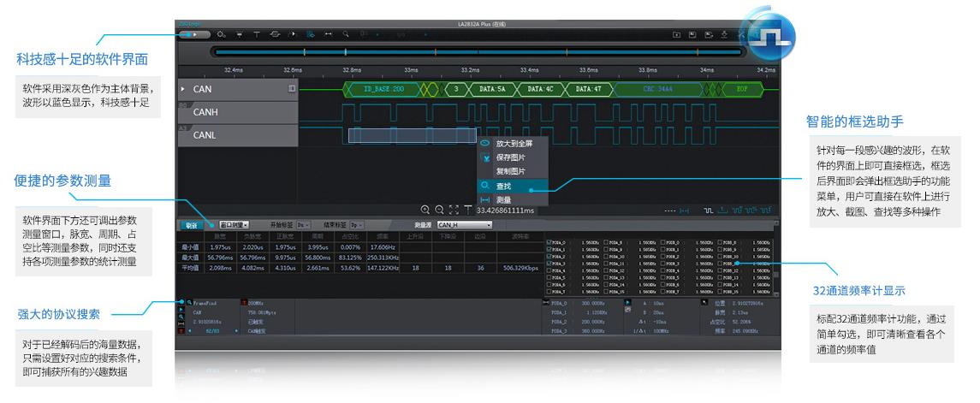Toggle the PODA_3 frequency counter checkbox
Image resolution: width=980 pixels, height=403 pixels.
pyautogui.click(x=549, y=264)
